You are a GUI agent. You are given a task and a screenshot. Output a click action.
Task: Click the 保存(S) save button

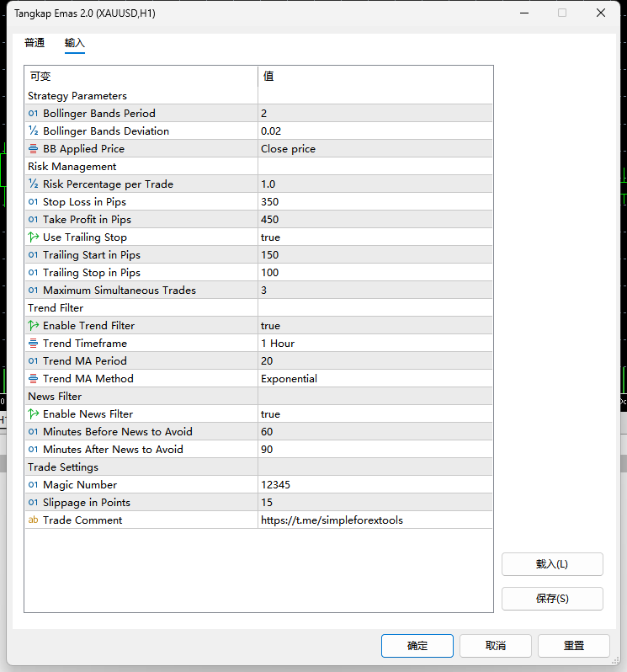(x=552, y=598)
